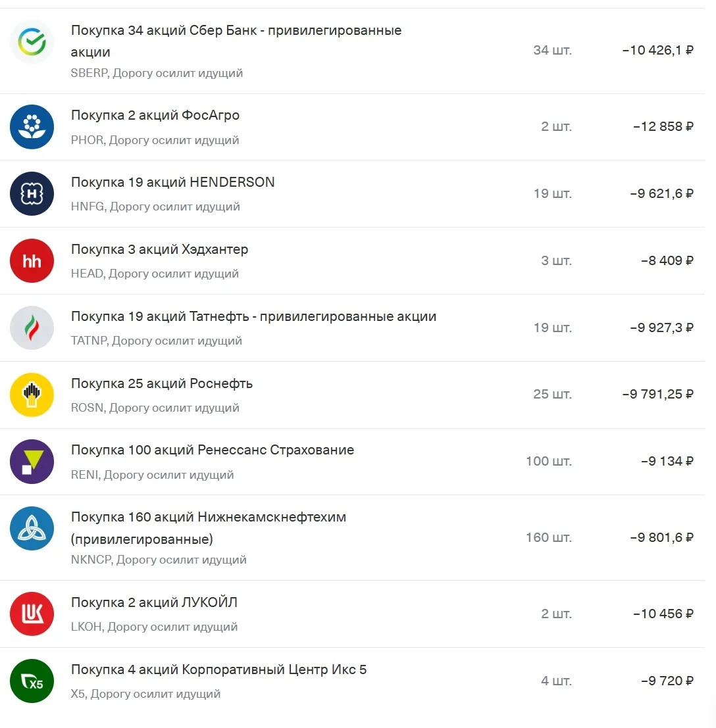Open "Покупка 160 акций Нижнекамскнефтехим" operation
716x728 pixels.
pos(352,538)
